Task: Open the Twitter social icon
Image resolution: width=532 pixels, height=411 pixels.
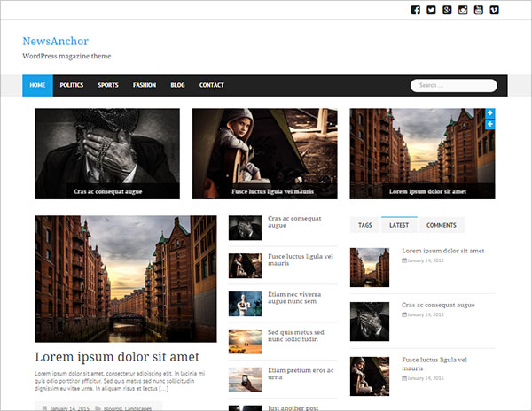Action: pos(431,10)
